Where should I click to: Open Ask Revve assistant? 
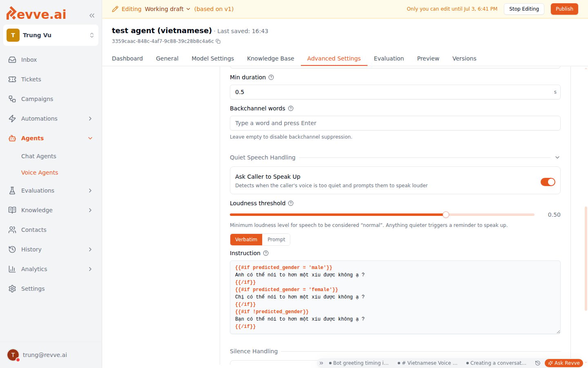point(564,363)
